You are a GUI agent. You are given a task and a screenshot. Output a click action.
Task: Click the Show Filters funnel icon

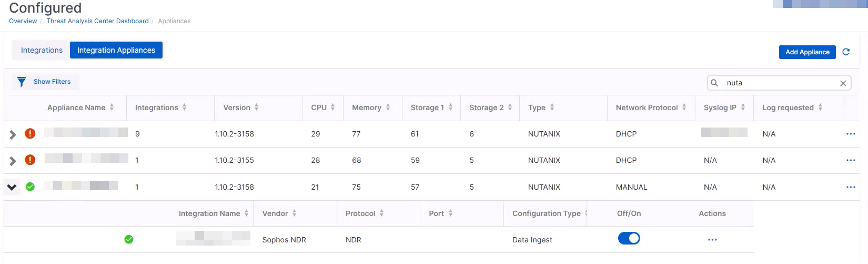22,82
